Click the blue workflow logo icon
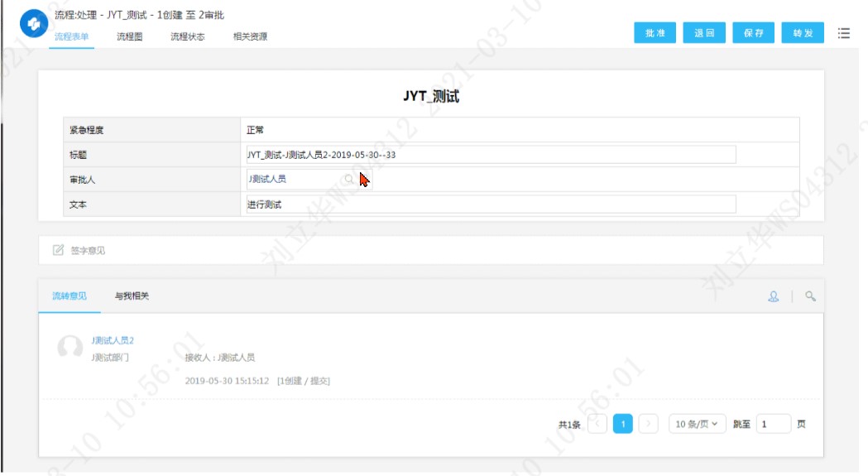 point(34,24)
